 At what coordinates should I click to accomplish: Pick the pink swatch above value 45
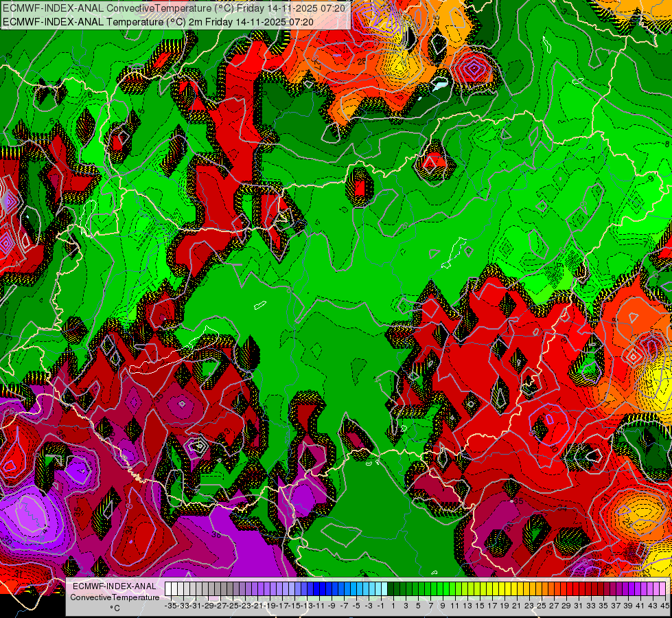[x=662, y=588]
